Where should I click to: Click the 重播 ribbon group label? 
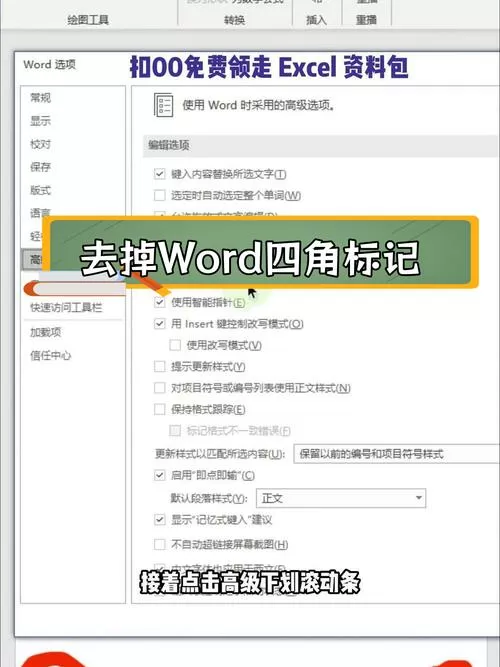(366, 20)
